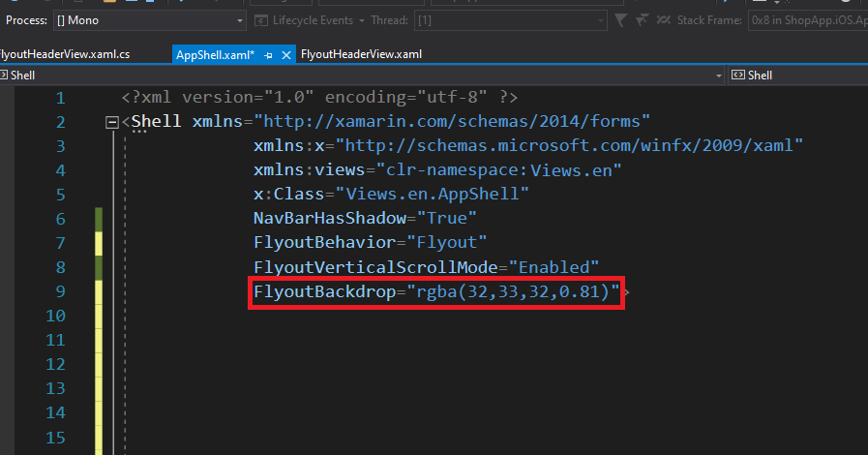868x455 pixels.
Task: Click line number 1 in the gutter
Action: point(60,99)
